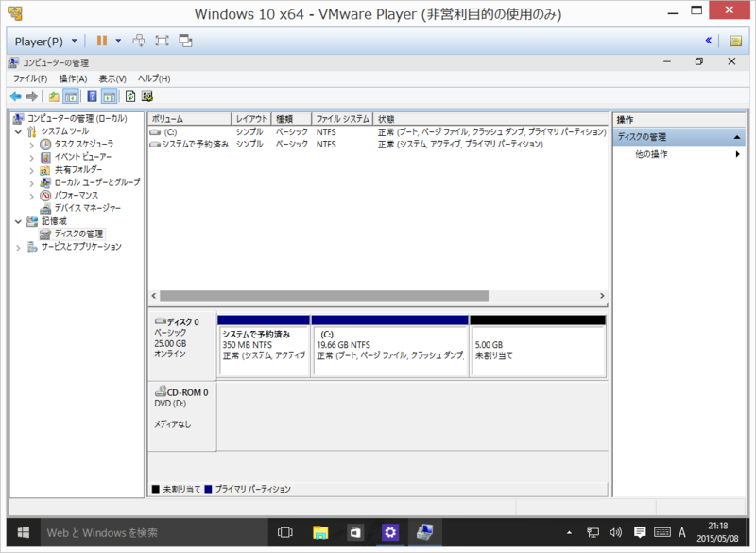Sort by the 状態 column header

pos(490,119)
